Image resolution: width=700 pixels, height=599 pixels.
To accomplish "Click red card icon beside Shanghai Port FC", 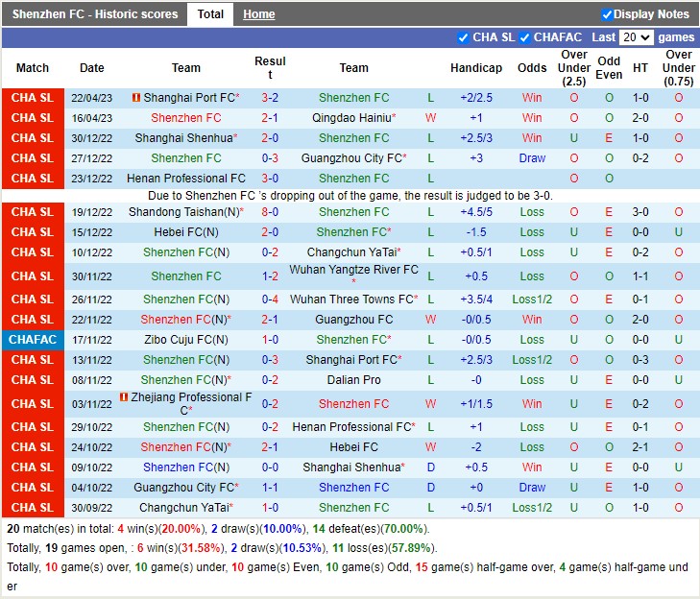I will pos(136,98).
